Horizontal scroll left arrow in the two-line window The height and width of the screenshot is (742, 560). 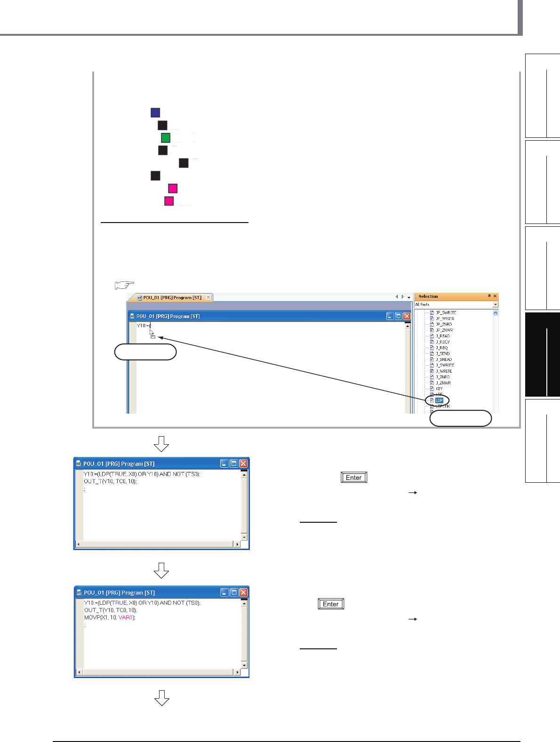point(79,544)
